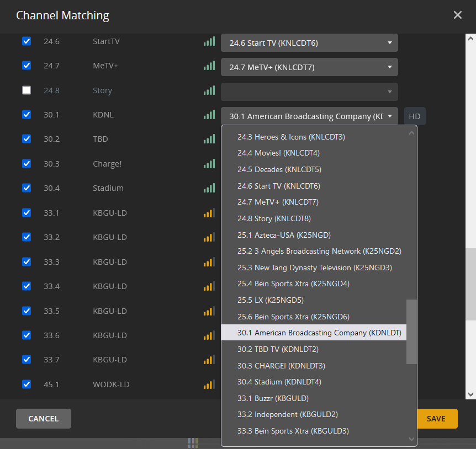Select 30.2 TBD TV (KDNLDT2) option
Screen dimensions: 476x449
tap(314, 349)
